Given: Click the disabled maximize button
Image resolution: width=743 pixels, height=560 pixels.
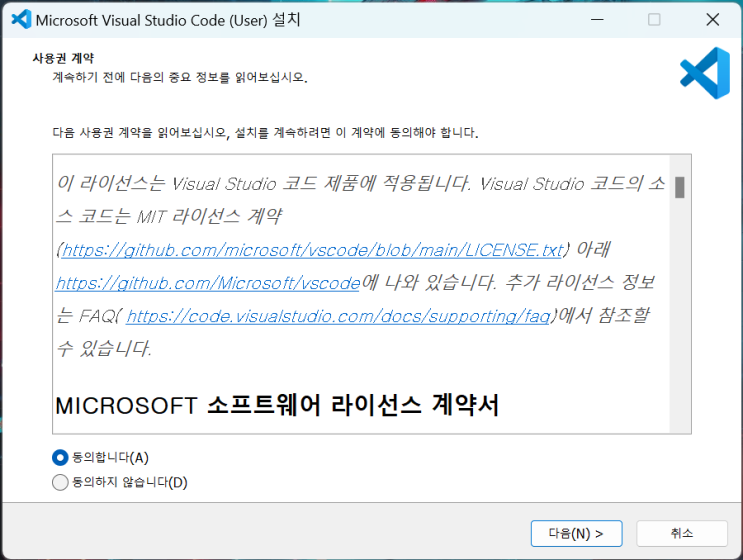Looking at the screenshot, I should (x=654, y=19).
